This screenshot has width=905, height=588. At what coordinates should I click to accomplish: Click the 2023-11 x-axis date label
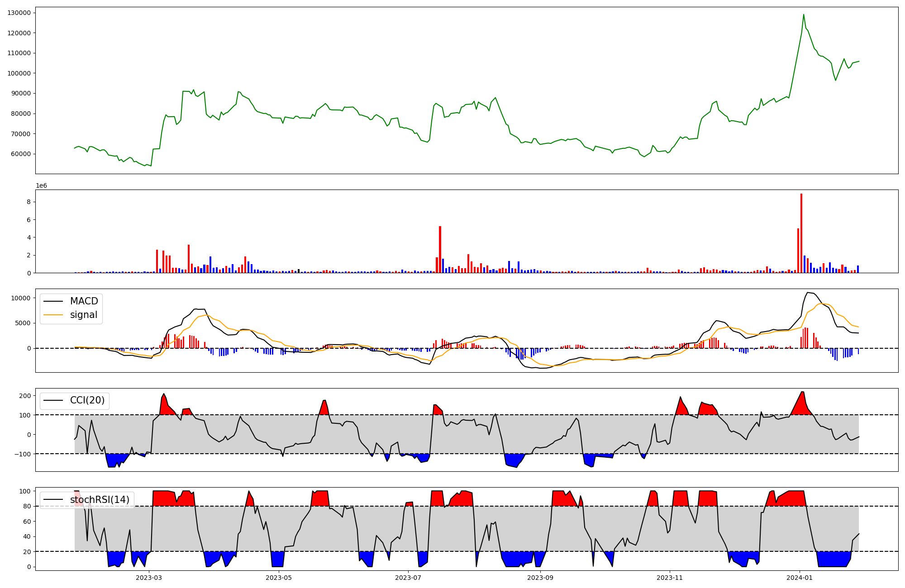(x=670, y=578)
